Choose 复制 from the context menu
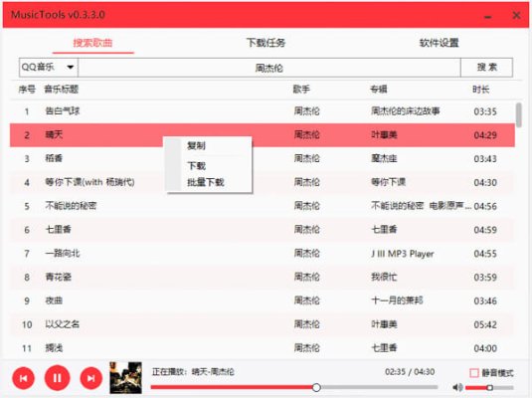The width and height of the screenshot is (532, 398). coord(196,145)
